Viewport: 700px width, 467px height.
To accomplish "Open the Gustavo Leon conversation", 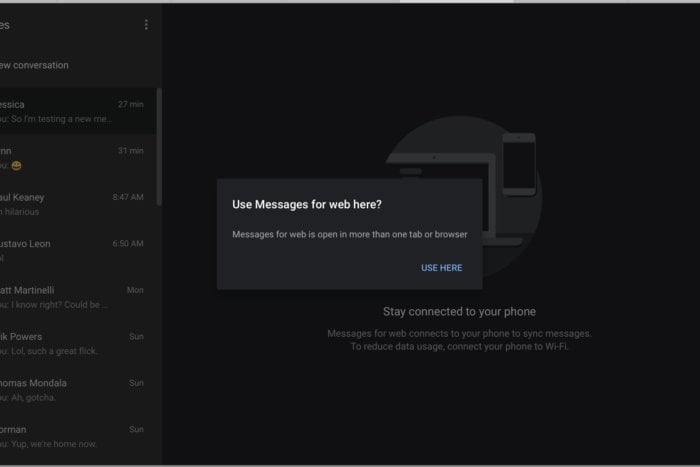I will click(x=78, y=250).
